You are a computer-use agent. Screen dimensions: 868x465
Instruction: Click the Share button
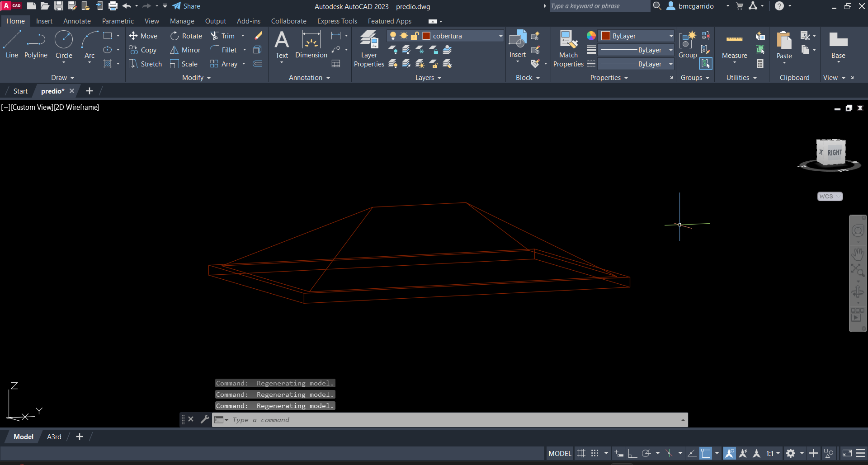point(187,6)
